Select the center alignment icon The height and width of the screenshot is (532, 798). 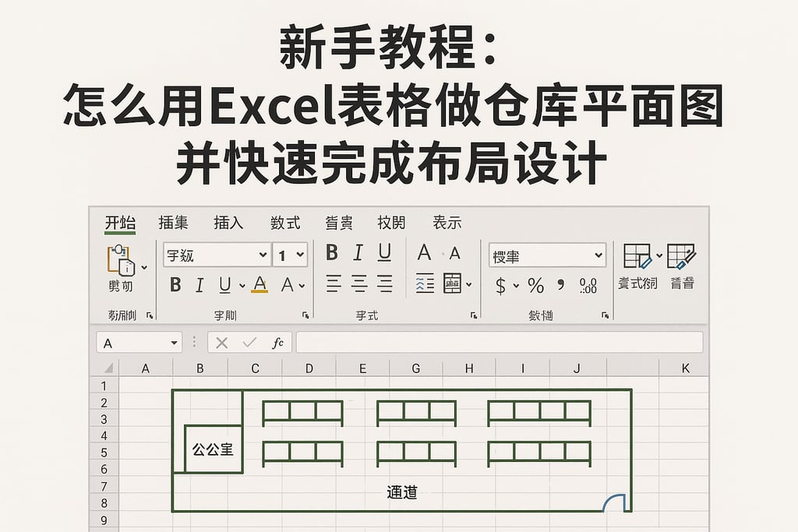pyautogui.click(x=358, y=285)
